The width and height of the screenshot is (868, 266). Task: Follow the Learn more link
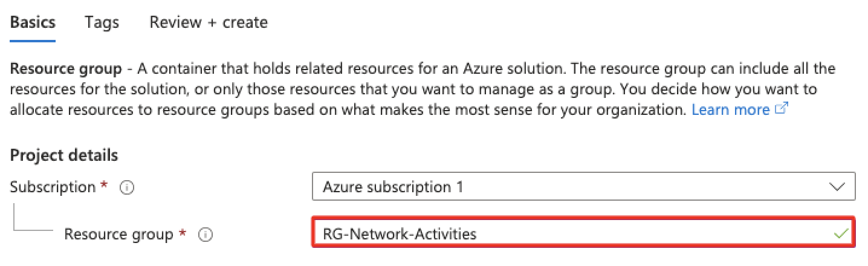click(731, 109)
